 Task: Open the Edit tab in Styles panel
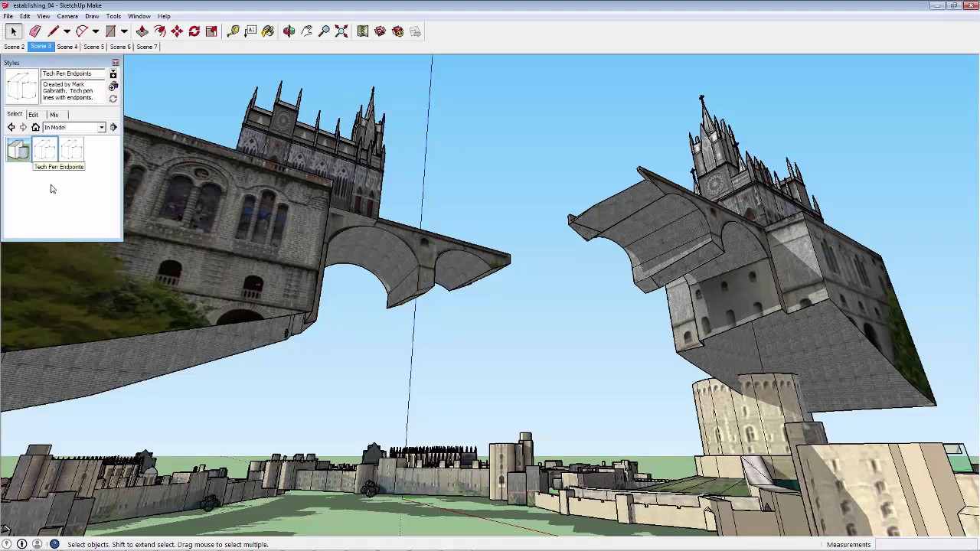coord(34,114)
